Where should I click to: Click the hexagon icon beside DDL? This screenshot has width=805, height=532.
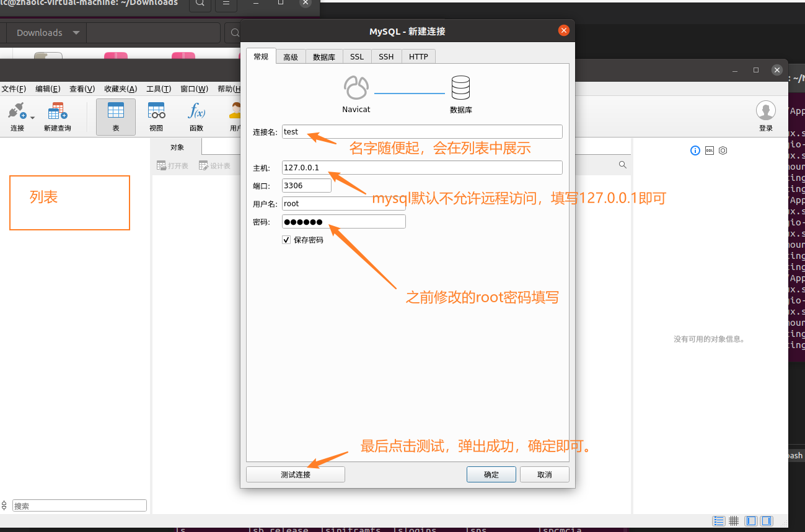[x=723, y=150]
